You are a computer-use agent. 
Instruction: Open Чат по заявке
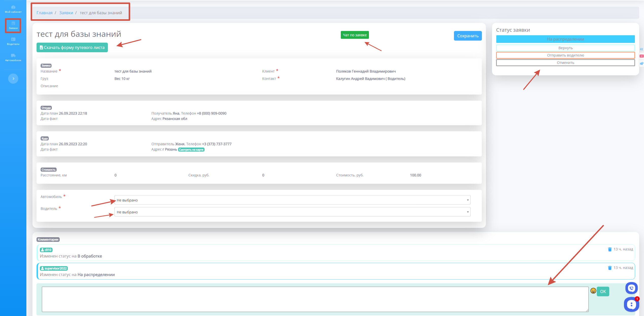[354, 35]
